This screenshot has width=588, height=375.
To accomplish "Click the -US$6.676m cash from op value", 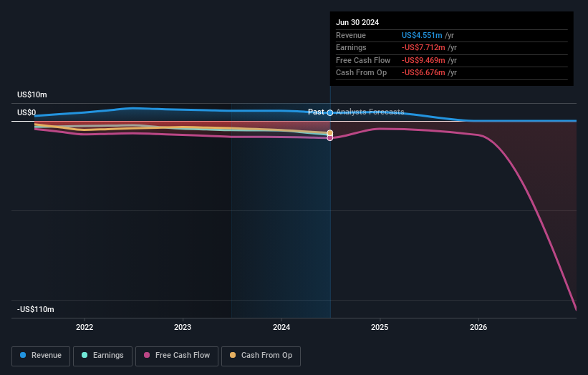I will coord(423,73).
